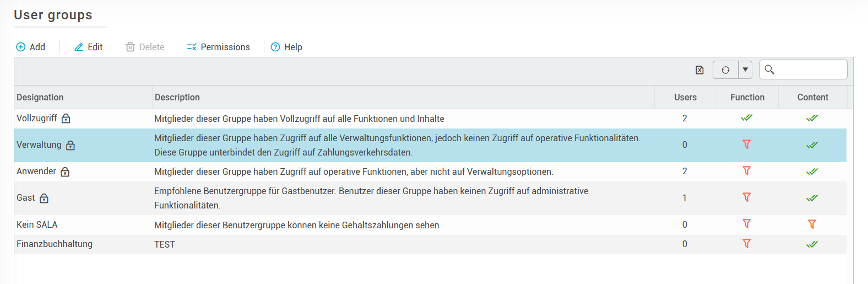Click the Excel export icon

(699, 70)
